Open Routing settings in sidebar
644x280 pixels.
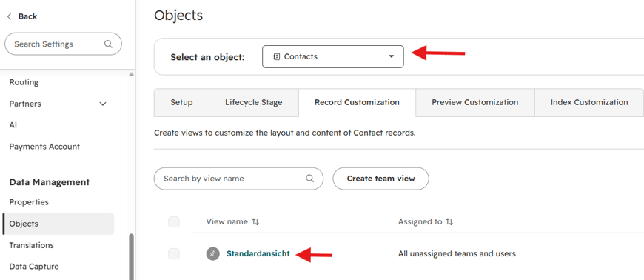coord(24,82)
